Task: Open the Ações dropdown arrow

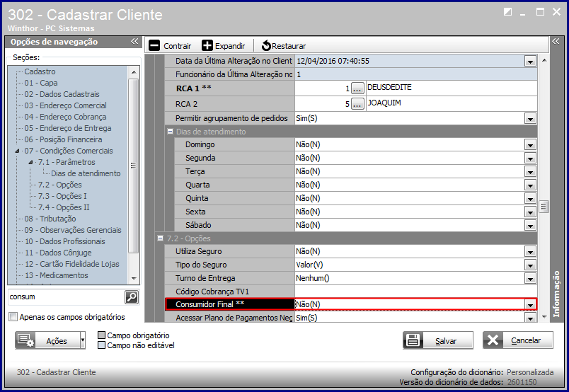Action: pos(83,340)
